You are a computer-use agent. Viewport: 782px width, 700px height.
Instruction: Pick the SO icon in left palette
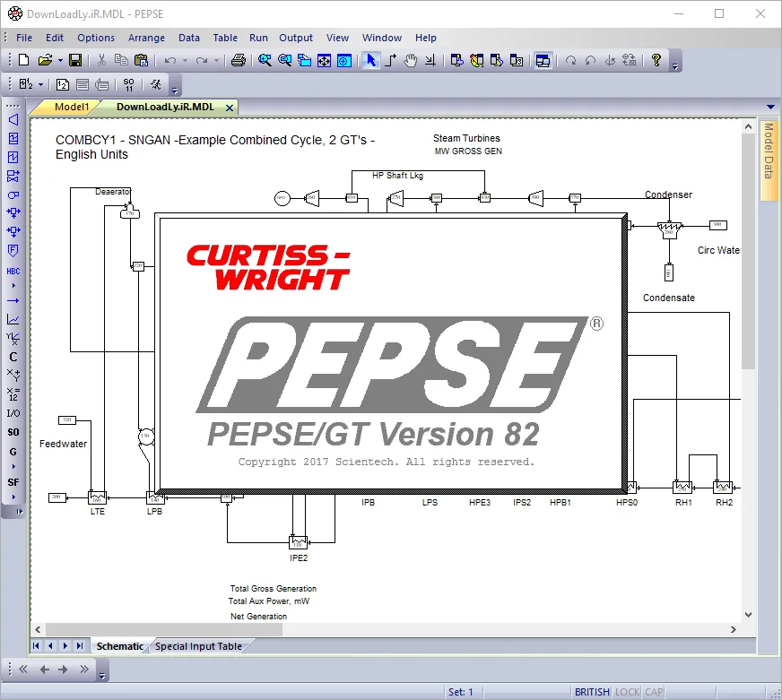coord(13,432)
